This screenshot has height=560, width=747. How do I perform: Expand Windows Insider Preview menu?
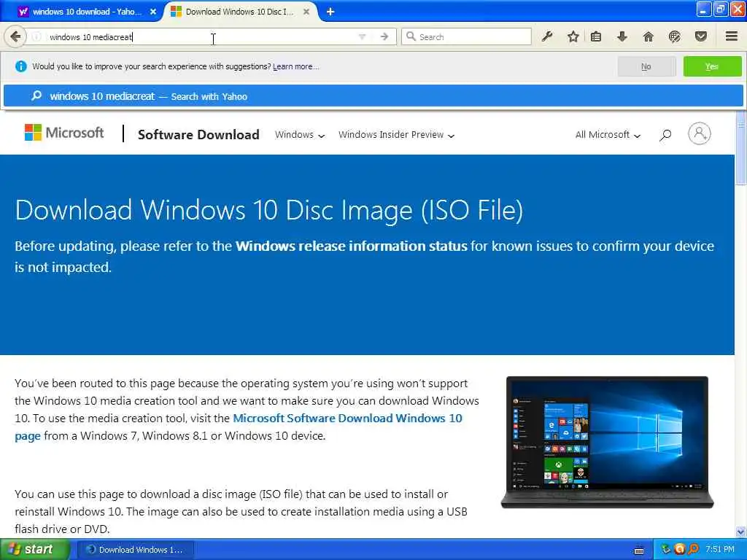396,135
